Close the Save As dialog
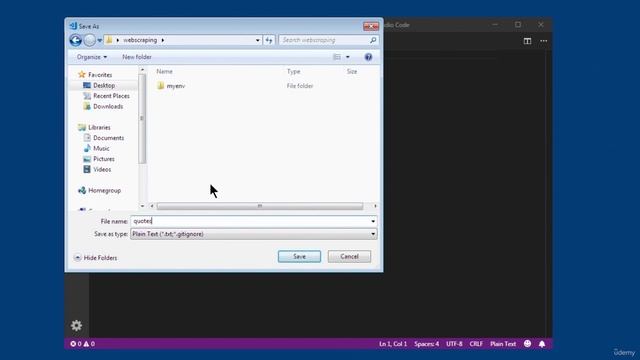 pos(371,26)
